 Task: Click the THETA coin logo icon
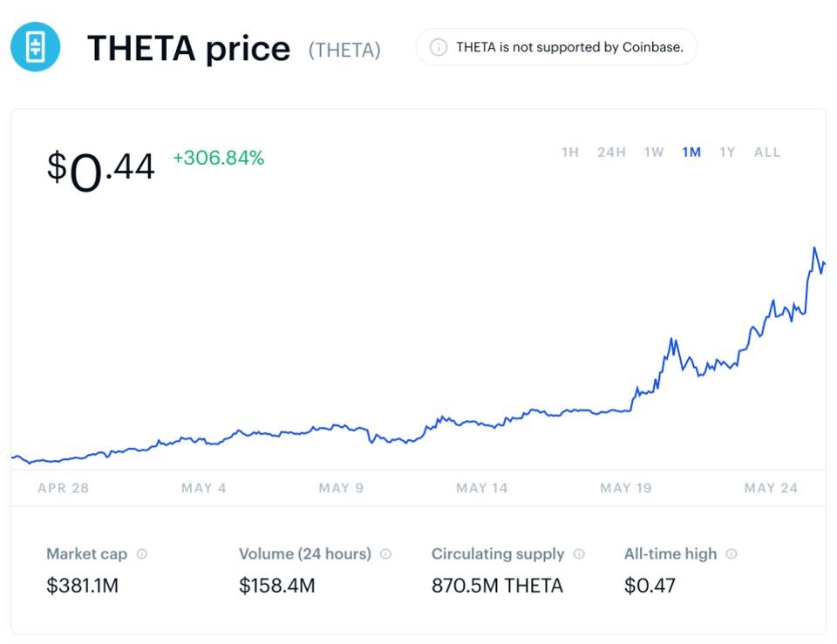35,47
